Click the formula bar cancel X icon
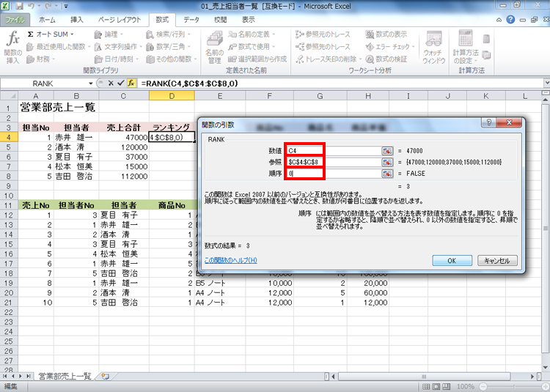This screenshot has height=392, width=550. [111, 84]
